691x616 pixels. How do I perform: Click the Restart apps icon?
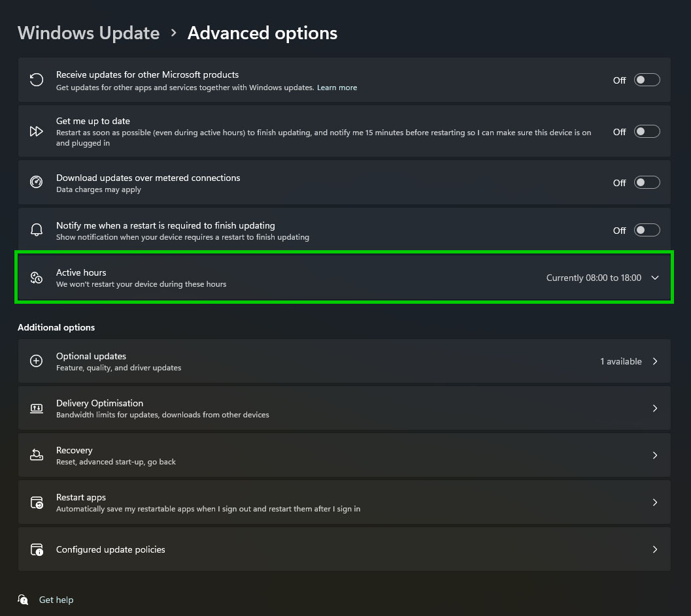[x=37, y=502]
